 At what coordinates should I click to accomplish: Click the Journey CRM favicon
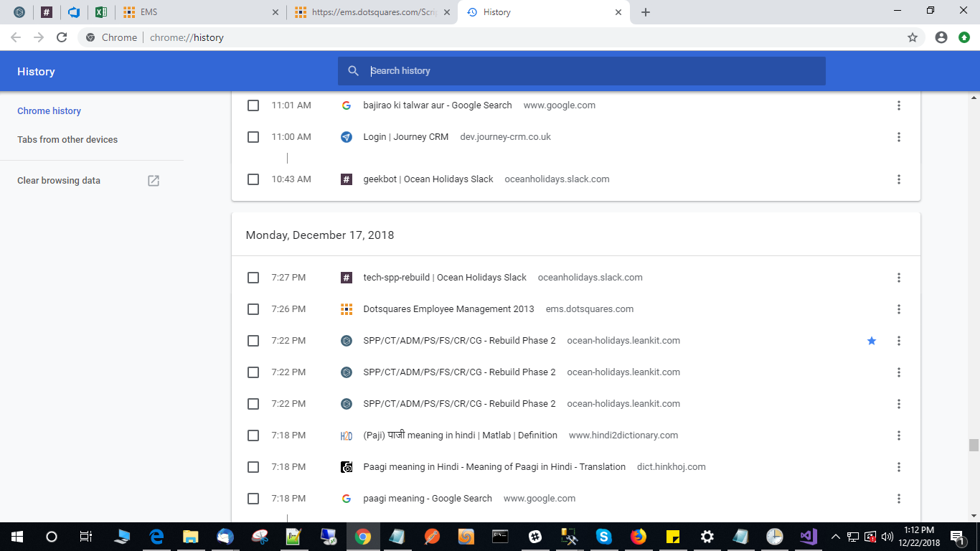pos(347,137)
